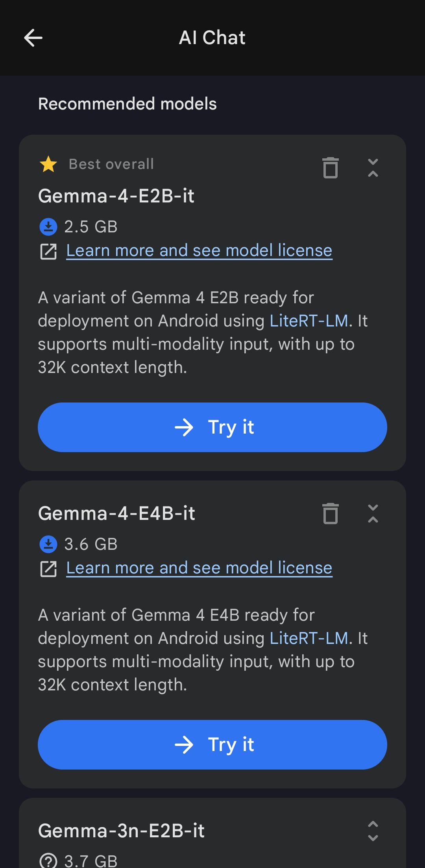Delete the Gemma-4-E2B-it model
Image resolution: width=425 pixels, height=868 pixels.
coord(331,168)
